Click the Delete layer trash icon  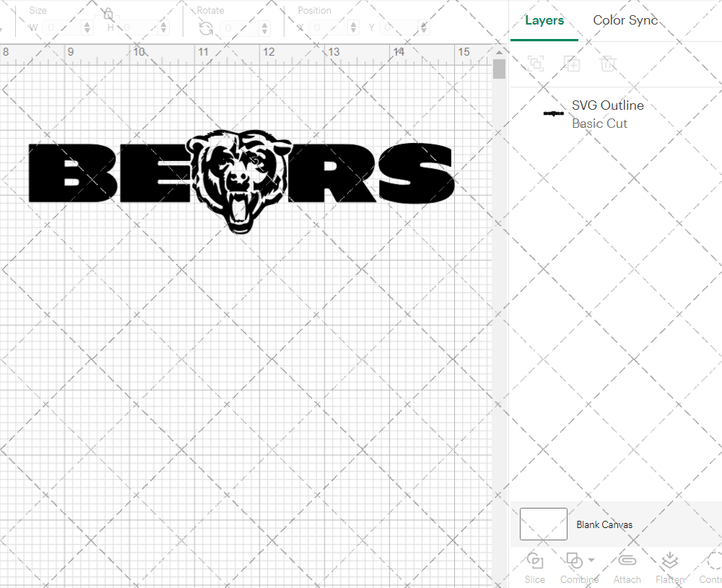click(609, 64)
